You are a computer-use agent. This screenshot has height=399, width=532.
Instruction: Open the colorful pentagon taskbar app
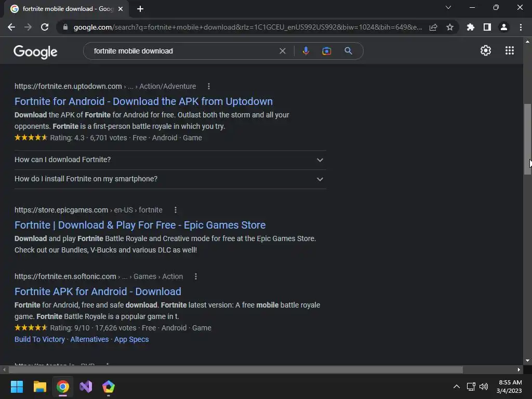click(x=109, y=387)
